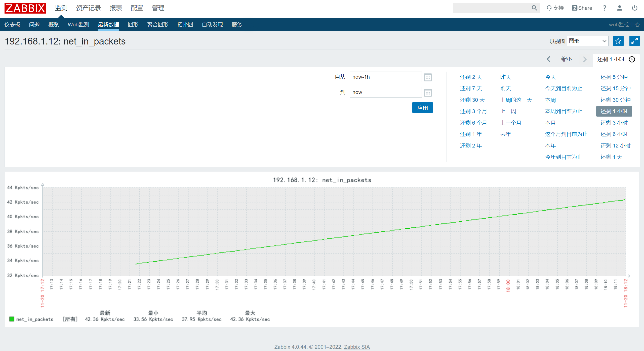Open calendar picker for 自从 field
644x351 pixels.
pos(428,77)
